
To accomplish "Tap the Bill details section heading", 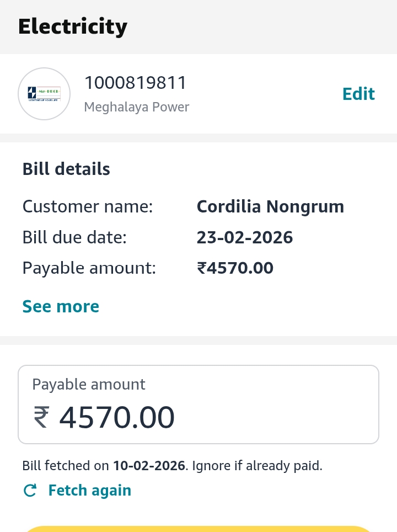I will (66, 169).
